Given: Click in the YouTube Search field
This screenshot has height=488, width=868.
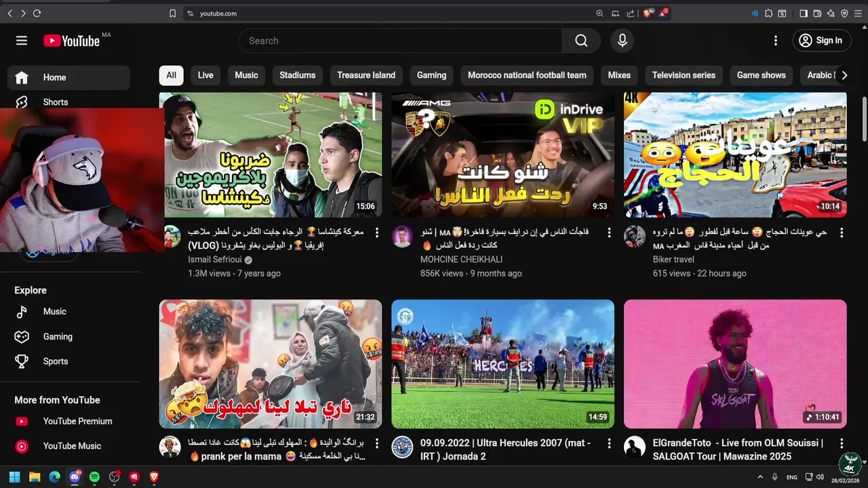Looking at the screenshot, I should [x=400, y=41].
